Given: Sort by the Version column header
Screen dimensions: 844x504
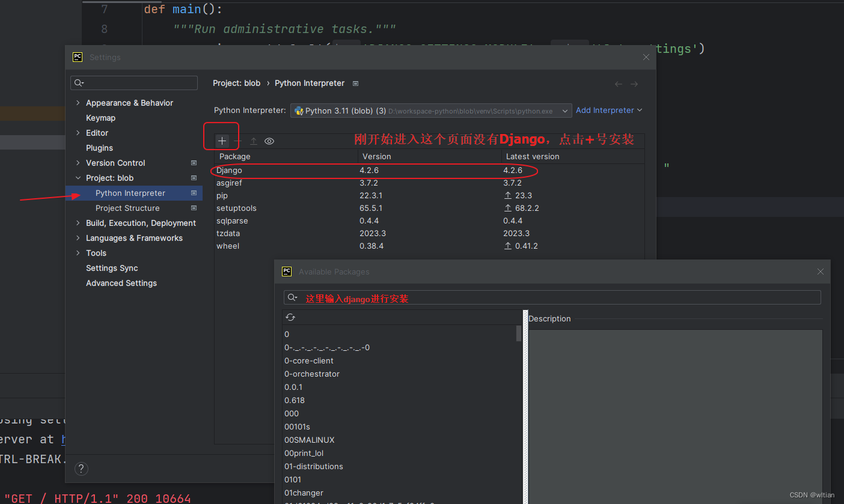Looking at the screenshot, I should (x=430, y=156).
